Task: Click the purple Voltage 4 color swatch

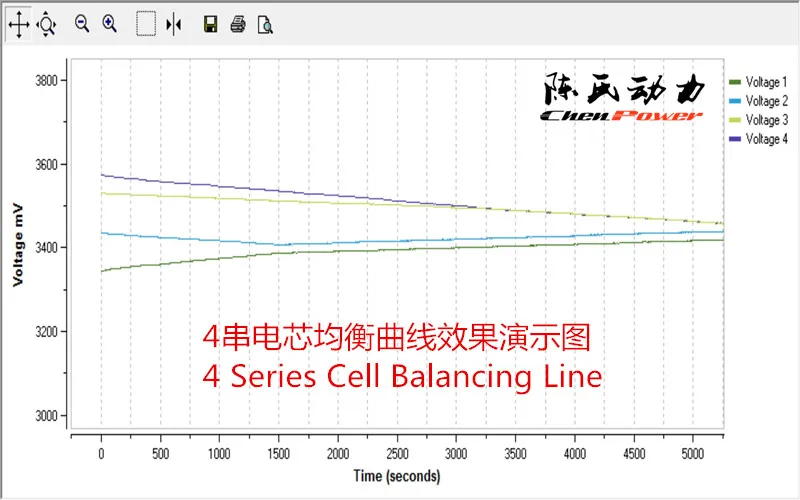Action: (735, 139)
